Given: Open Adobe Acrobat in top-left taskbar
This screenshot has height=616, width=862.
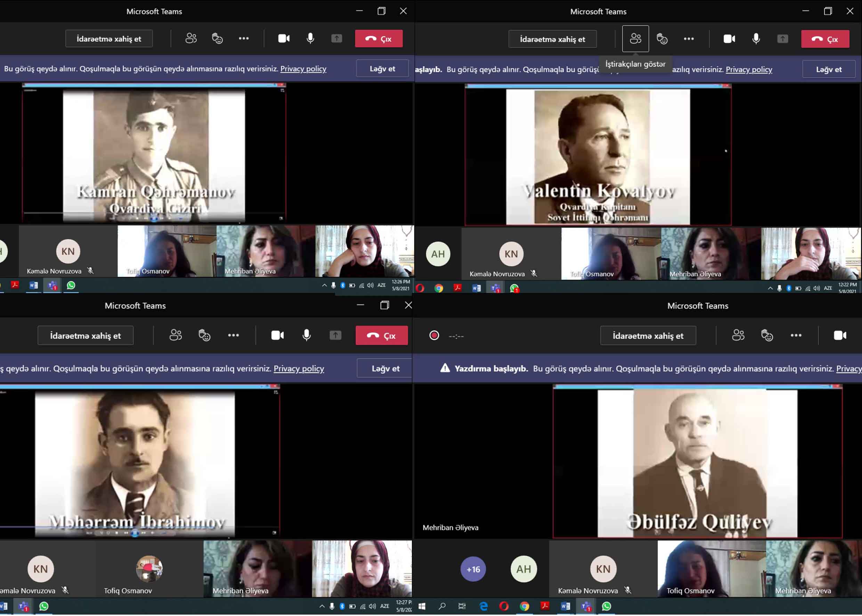Looking at the screenshot, I should (x=15, y=285).
